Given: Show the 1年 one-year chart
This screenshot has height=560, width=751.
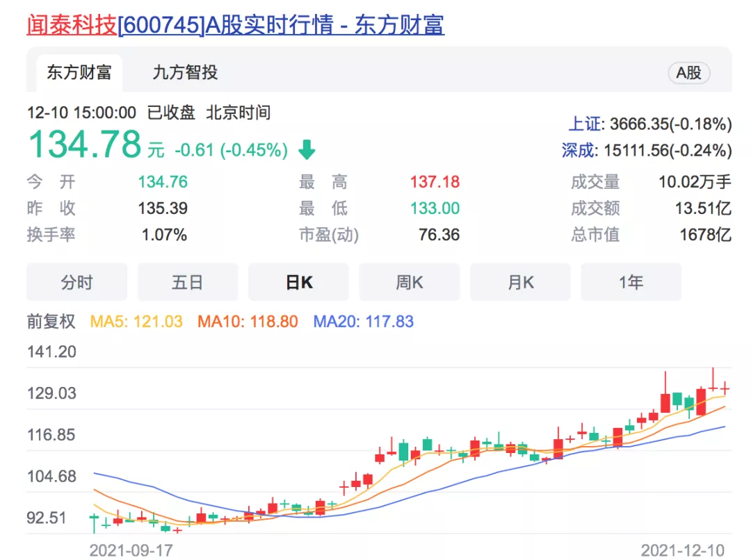Looking at the screenshot, I should coord(631,282).
